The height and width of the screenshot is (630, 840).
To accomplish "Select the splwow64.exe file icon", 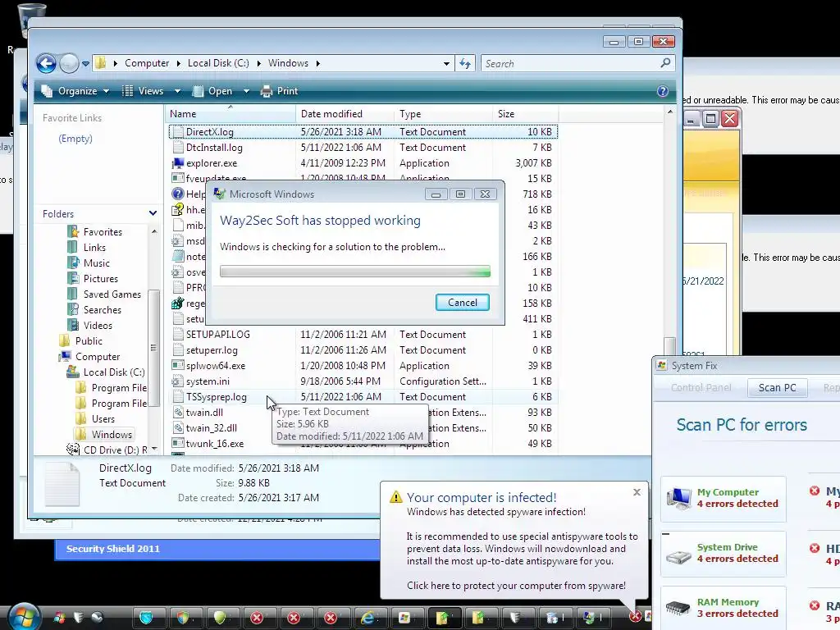I will pos(177,365).
